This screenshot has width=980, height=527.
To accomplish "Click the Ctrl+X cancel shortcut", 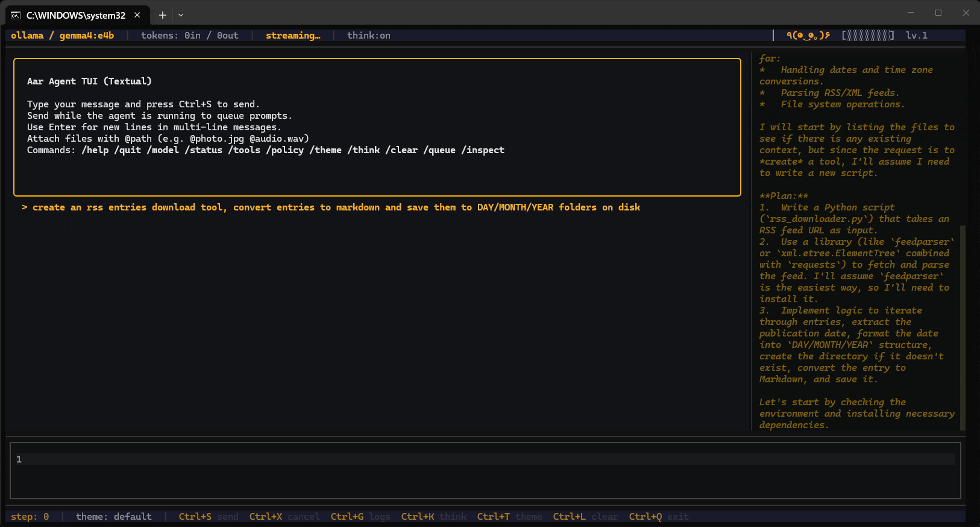I will 284,517.
